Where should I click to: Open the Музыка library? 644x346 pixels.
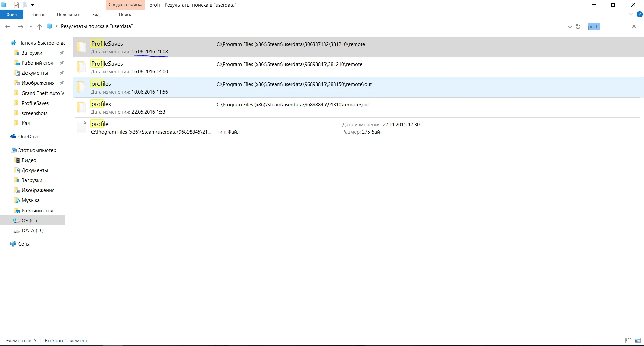coord(31,200)
